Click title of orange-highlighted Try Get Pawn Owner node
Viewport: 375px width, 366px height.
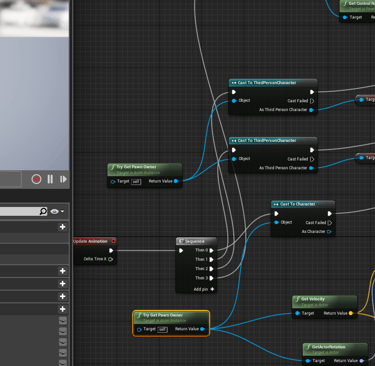(x=163, y=315)
